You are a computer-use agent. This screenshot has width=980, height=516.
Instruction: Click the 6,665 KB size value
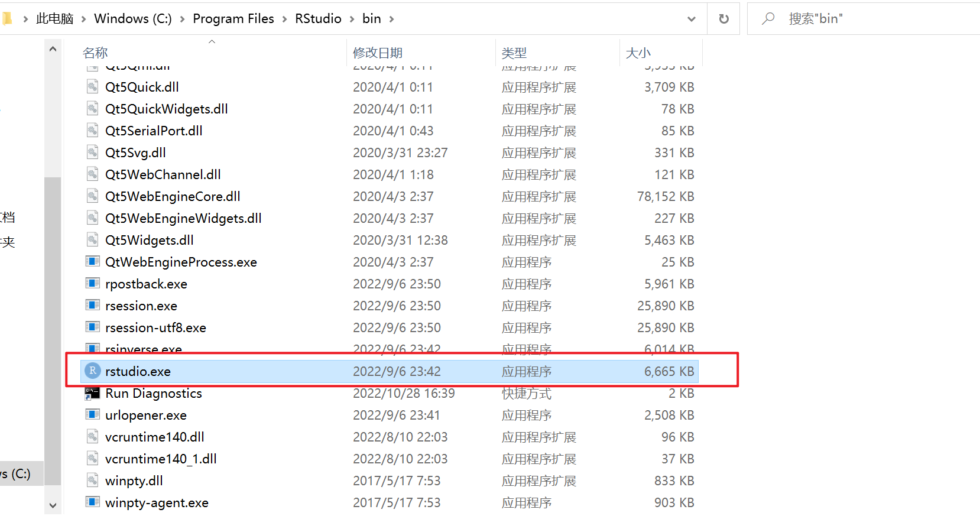pos(669,371)
